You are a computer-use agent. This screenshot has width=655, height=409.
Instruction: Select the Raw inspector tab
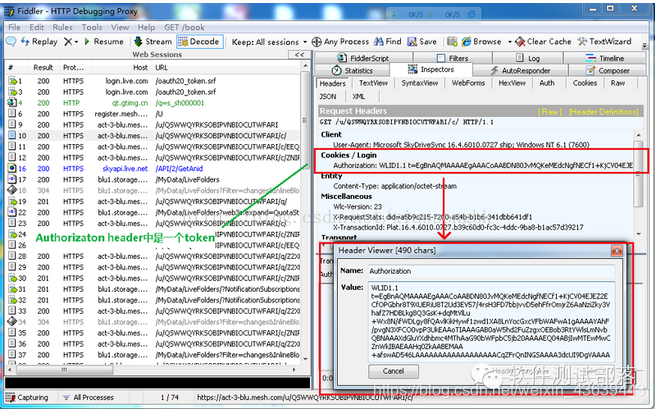coord(618,83)
